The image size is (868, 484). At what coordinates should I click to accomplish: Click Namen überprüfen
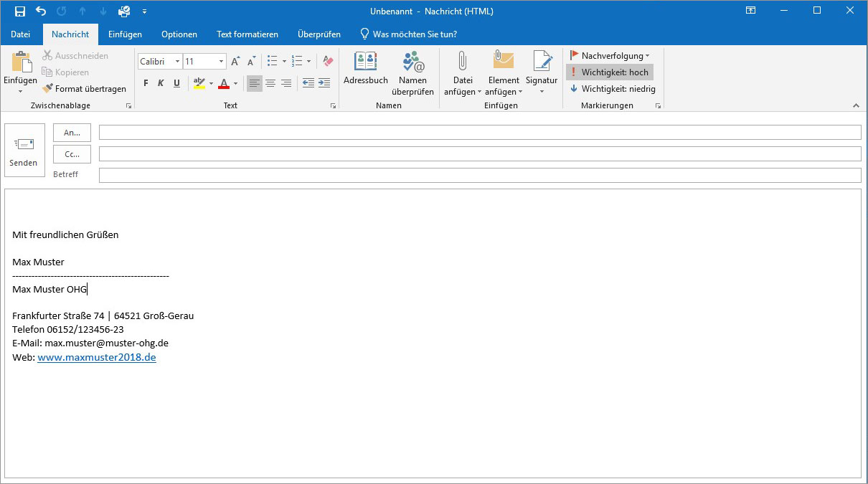[x=412, y=73]
